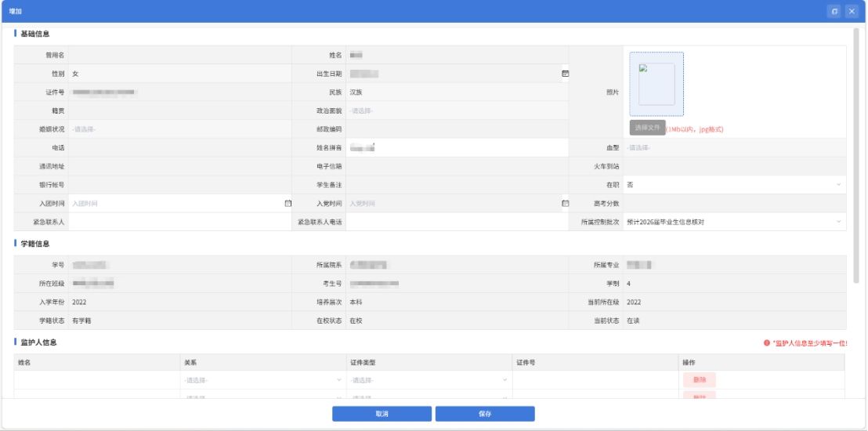This screenshot has height=431, width=868.
Task: Open the guardian 证件类型 dropdown in first row
Action: 429,380
